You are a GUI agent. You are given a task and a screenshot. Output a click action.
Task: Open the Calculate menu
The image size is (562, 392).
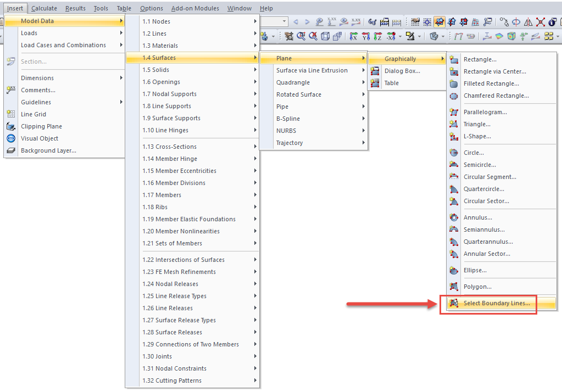tap(44, 8)
